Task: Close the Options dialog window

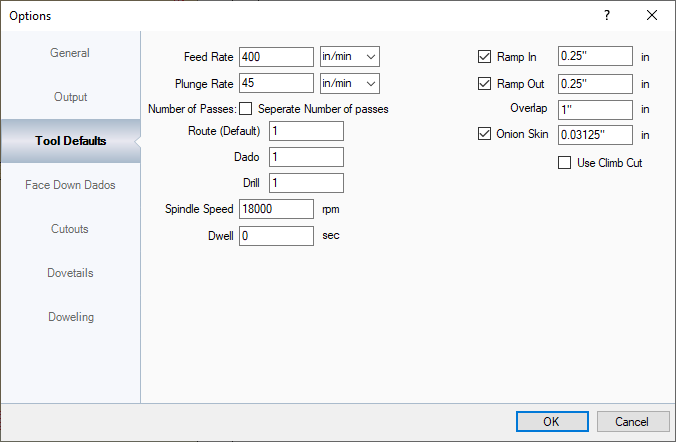Action: (652, 15)
